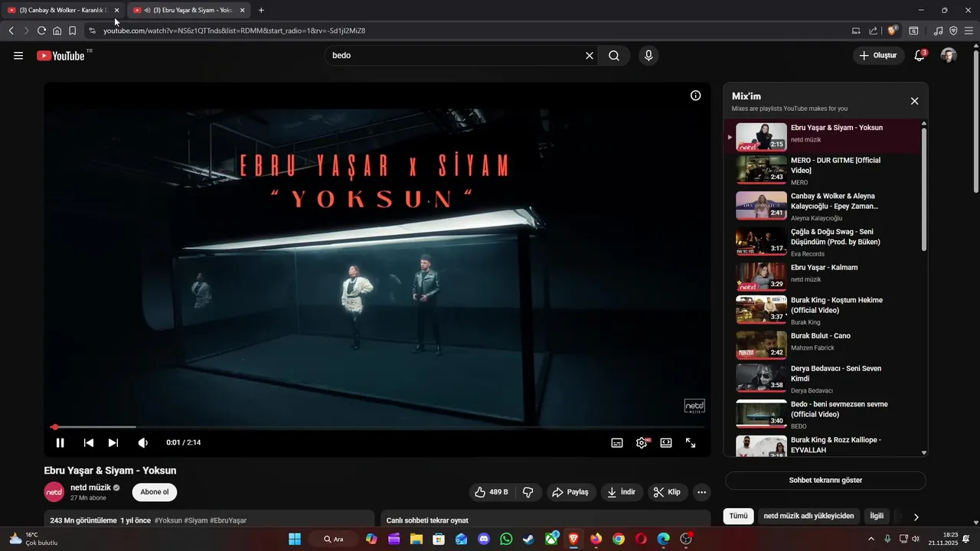Go back in browser history
The height and width of the screenshot is (551, 980).
tap(11, 31)
